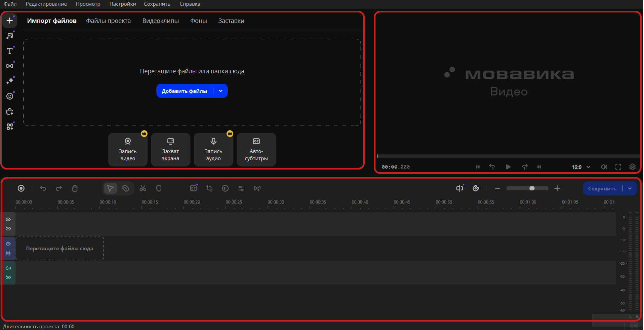Open the Crop tool on the timeline toolbar
The width and height of the screenshot is (644, 330).
[209, 188]
